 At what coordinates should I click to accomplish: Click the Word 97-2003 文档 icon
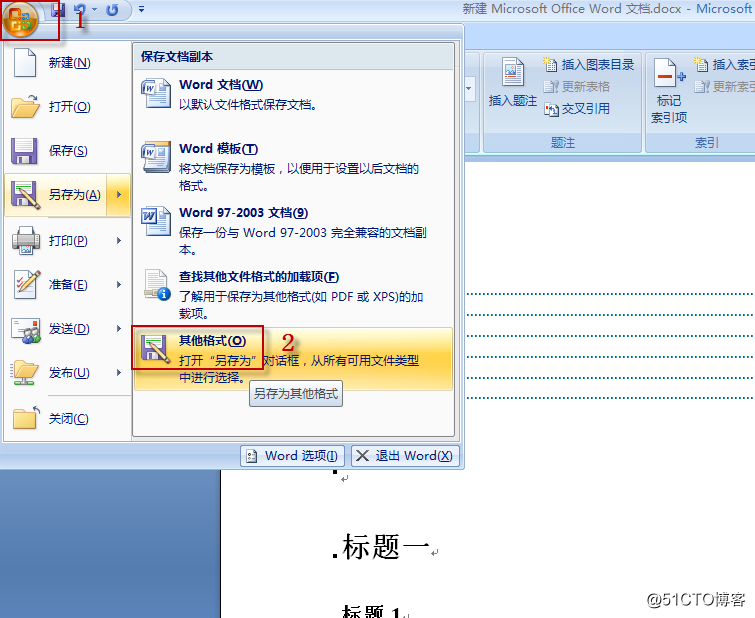[x=156, y=221]
